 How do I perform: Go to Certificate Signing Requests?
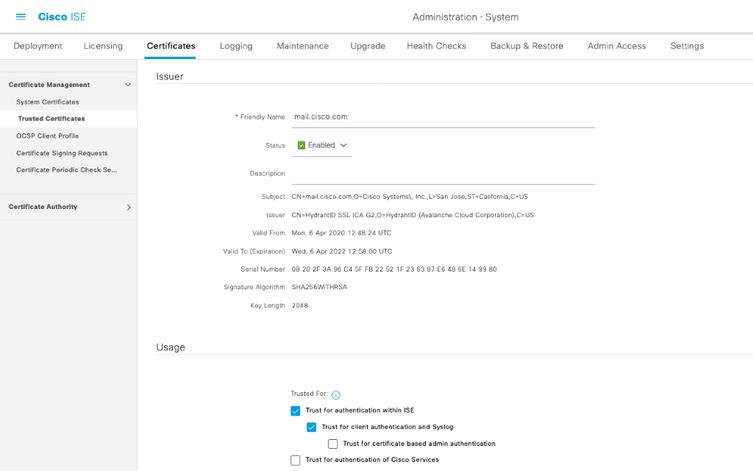[x=62, y=153]
